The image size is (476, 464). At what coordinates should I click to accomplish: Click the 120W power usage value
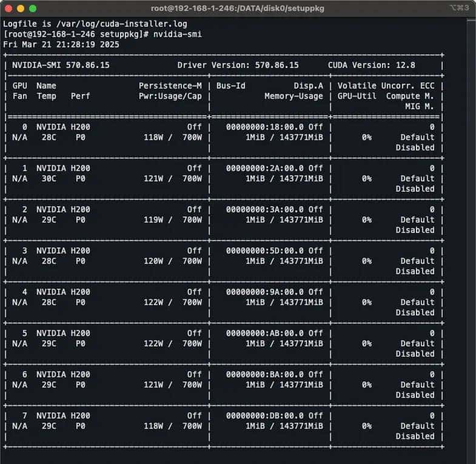[x=153, y=261]
